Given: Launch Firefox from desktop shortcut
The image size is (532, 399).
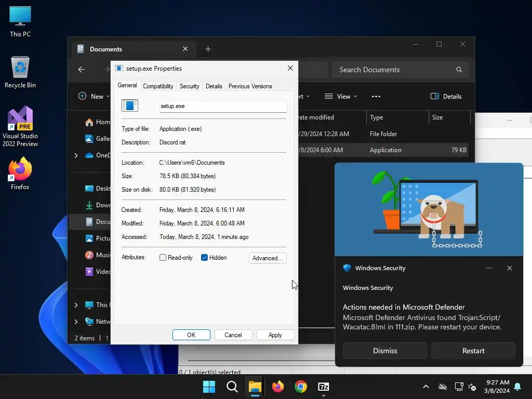Looking at the screenshot, I should (x=20, y=174).
